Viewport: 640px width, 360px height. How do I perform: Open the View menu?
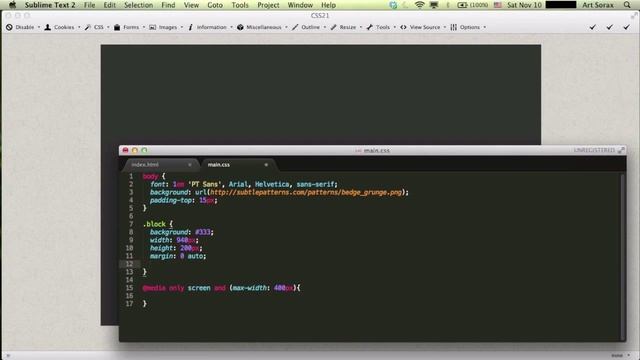(x=191, y=5)
